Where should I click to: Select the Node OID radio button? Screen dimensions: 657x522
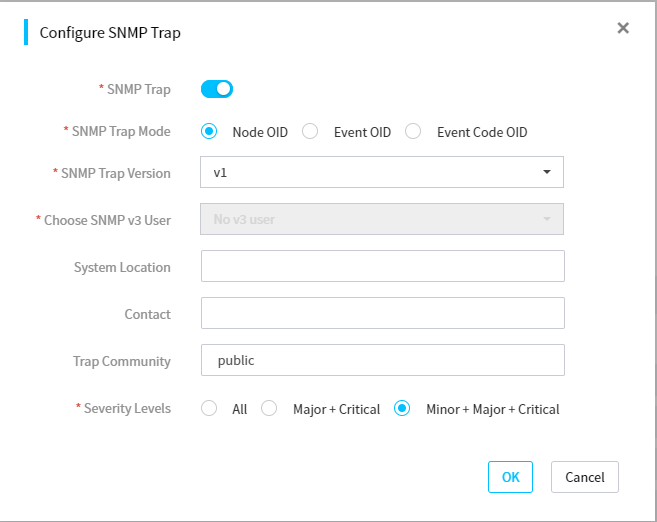pyautogui.click(x=209, y=131)
